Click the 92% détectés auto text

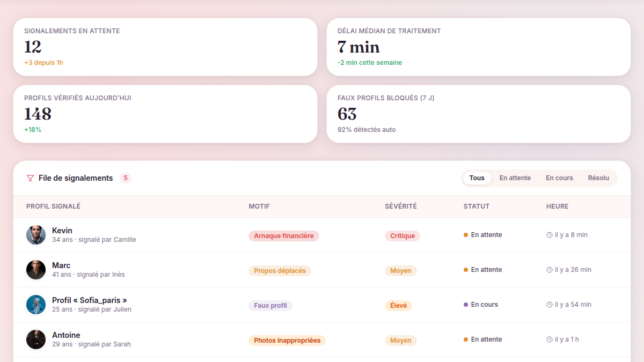pyautogui.click(x=367, y=130)
